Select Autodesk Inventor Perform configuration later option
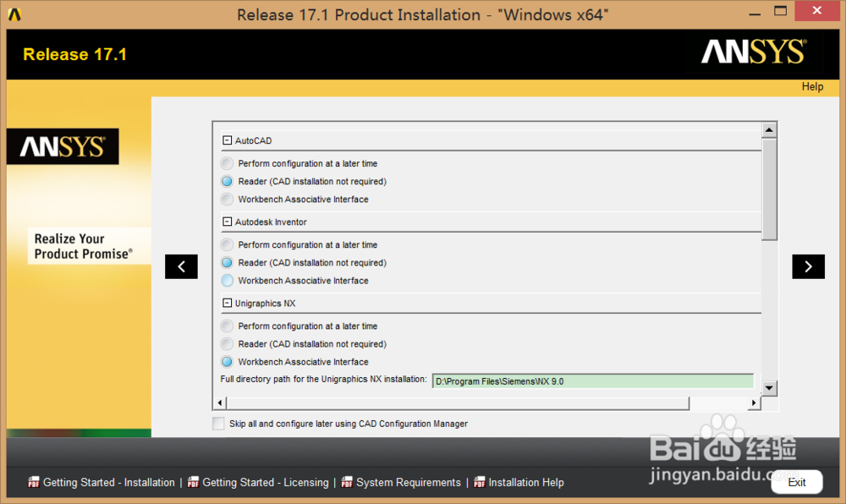Image resolution: width=846 pixels, height=504 pixels. pyautogui.click(x=227, y=244)
